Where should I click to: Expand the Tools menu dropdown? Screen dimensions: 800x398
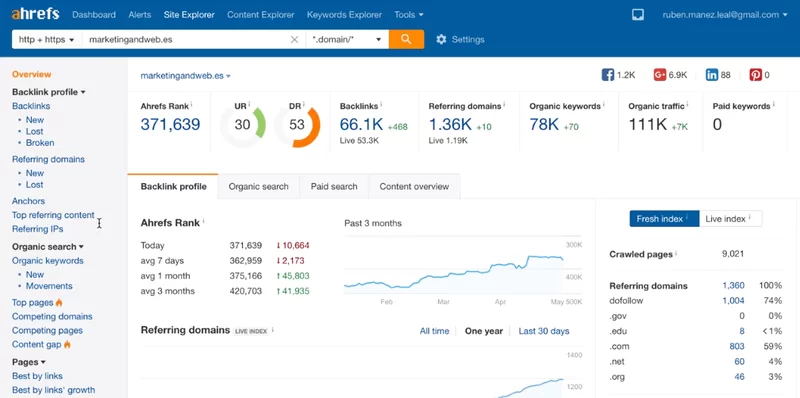[x=409, y=15]
